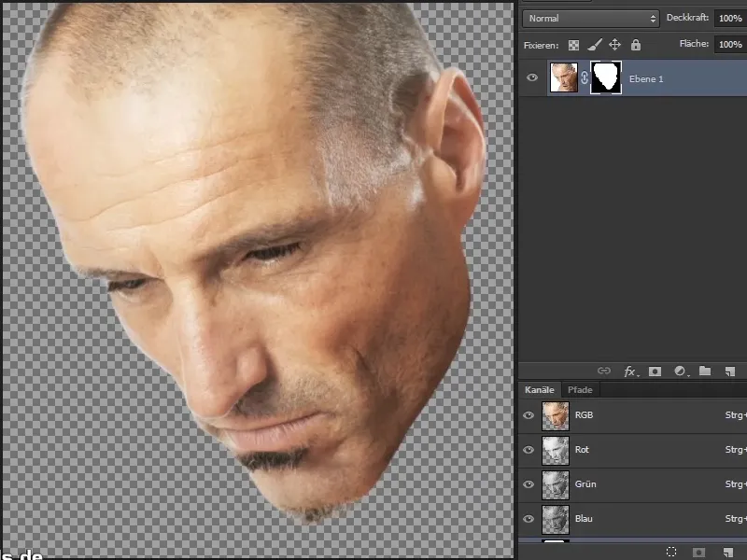Click the Rot channel label
Screen dimensions: 747x560
tap(582, 450)
